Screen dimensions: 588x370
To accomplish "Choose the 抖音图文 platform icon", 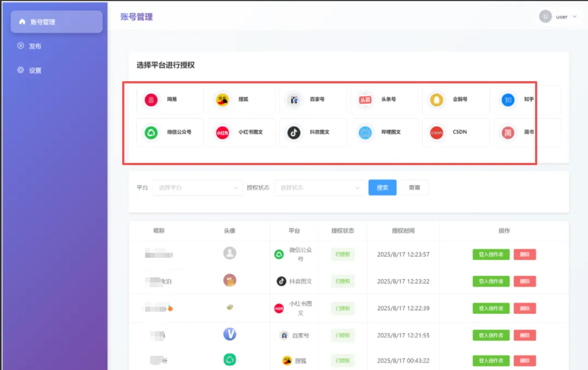I will [313, 132].
